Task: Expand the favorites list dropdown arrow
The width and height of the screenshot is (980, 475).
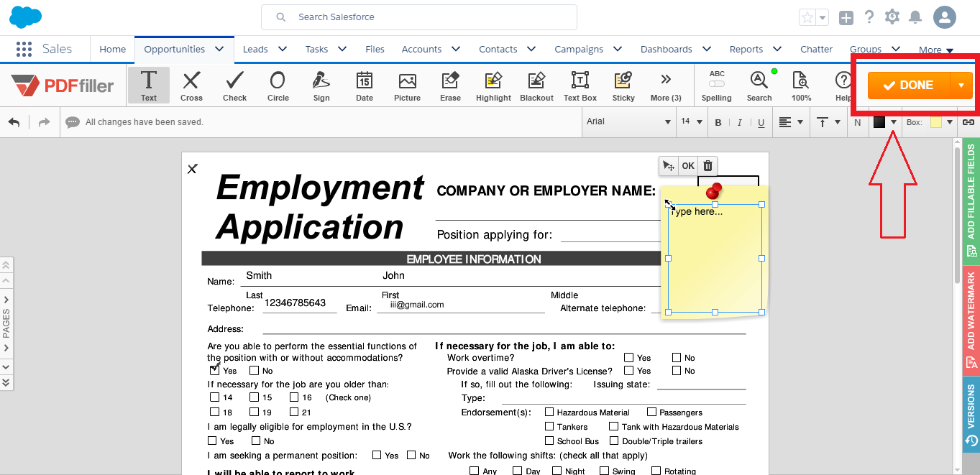Action: click(x=823, y=17)
